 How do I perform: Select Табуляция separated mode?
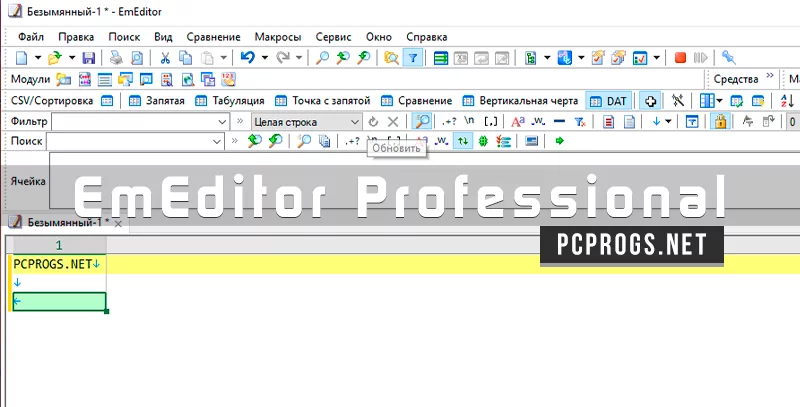click(x=230, y=101)
